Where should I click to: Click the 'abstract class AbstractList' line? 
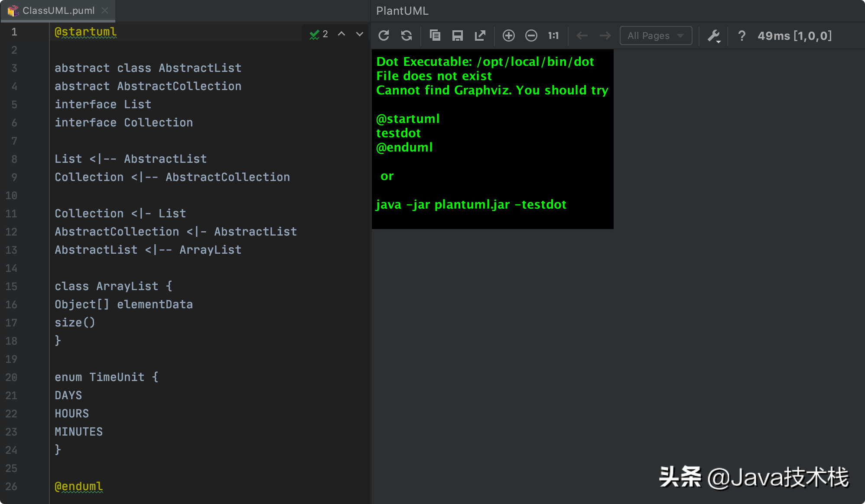point(148,68)
